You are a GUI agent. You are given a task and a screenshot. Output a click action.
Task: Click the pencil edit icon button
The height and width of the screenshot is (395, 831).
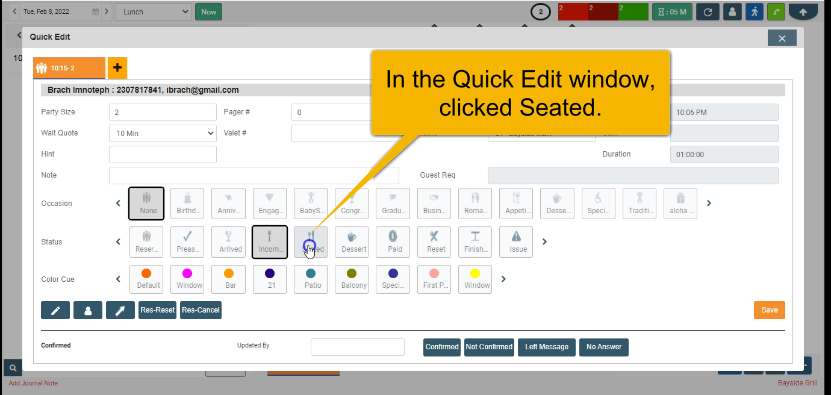point(55,310)
